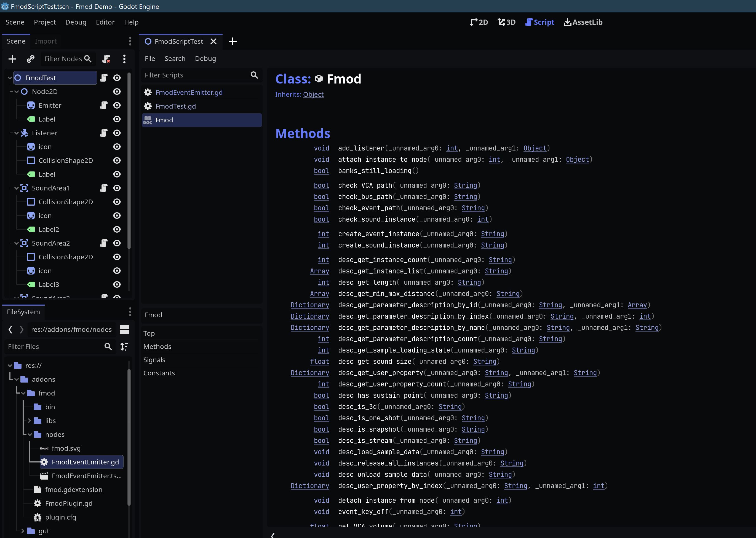Collapse the Node2D tree branch

(x=16, y=92)
